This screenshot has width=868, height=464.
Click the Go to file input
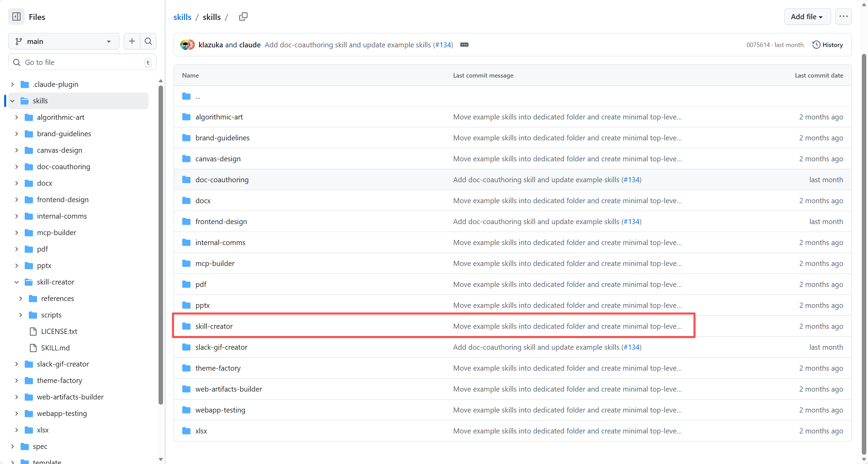click(82, 62)
